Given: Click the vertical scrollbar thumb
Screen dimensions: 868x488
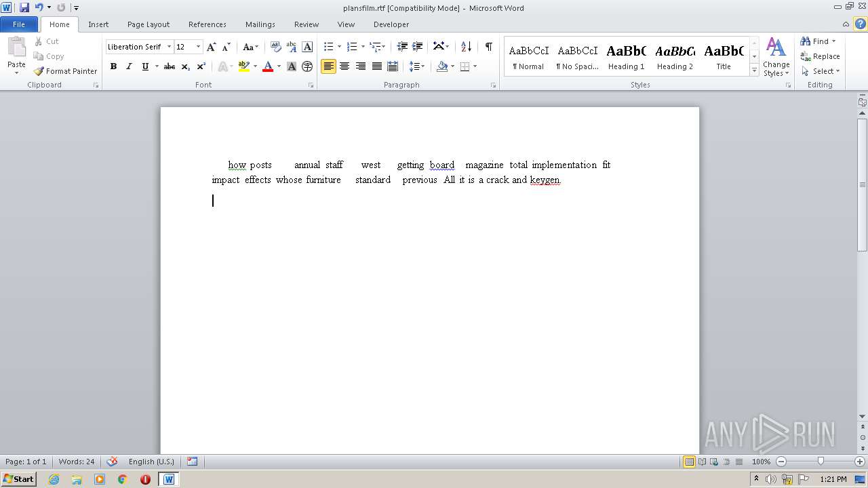Looking at the screenshot, I should [x=863, y=184].
